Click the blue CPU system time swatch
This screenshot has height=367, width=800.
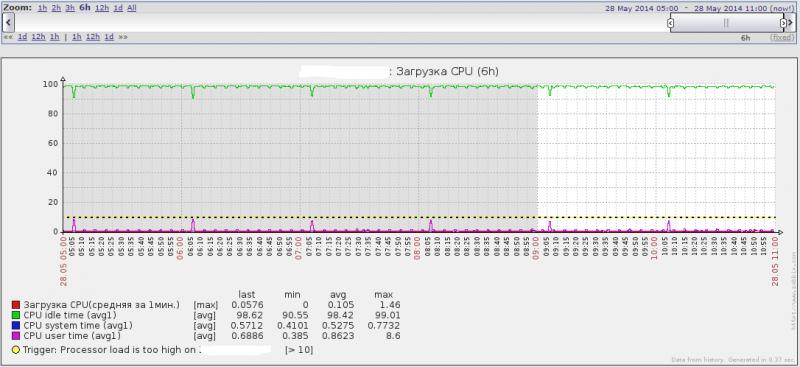pyautogui.click(x=16, y=325)
